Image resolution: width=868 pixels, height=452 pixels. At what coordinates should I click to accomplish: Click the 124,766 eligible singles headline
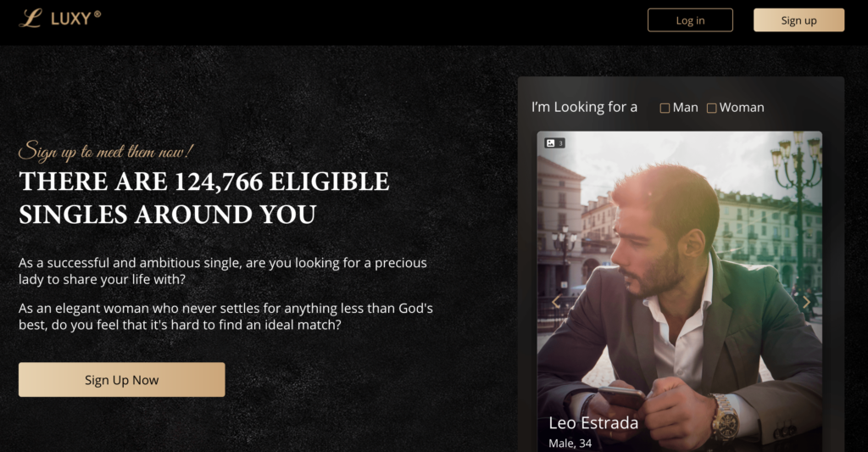204,198
